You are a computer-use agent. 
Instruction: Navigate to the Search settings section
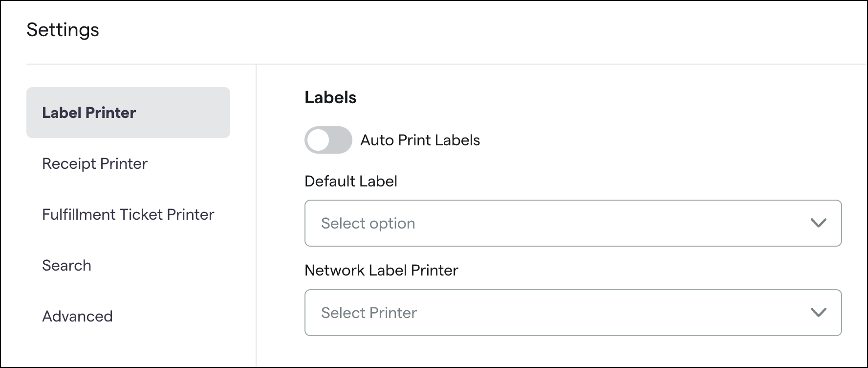tap(67, 265)
